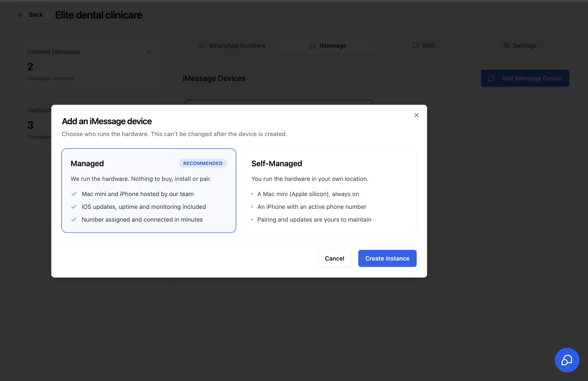The image size is (588, 381).
Task: Click 'Mac mini and iPhone hosted by our team'
Action: point(137,194)
